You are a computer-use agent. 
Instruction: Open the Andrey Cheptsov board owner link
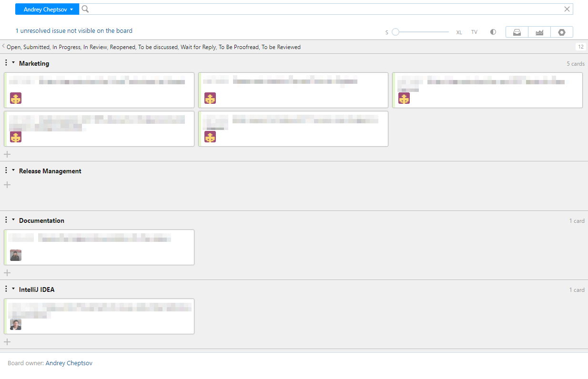coord(69,363)
